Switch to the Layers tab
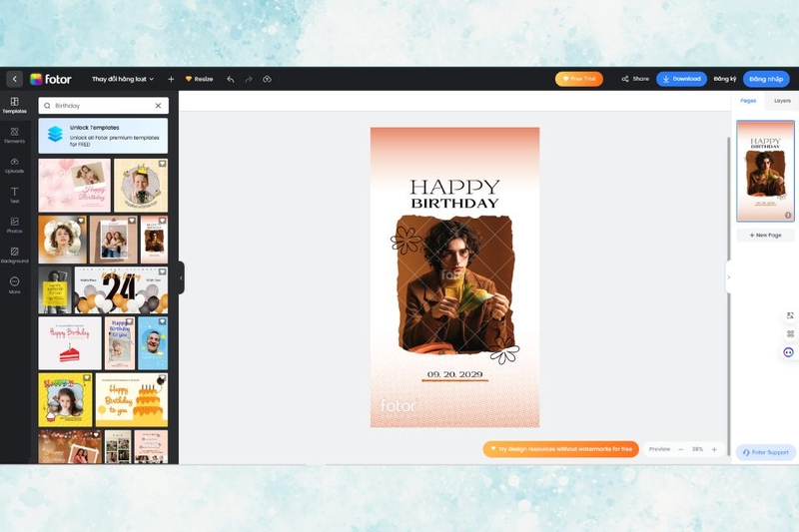This screenshot has width=799, height=532. click(782, 101)
